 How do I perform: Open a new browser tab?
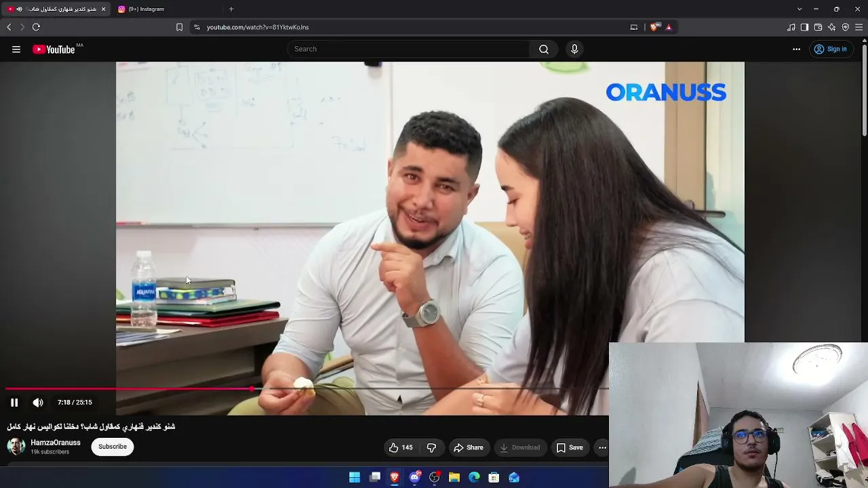coord(231,9)
